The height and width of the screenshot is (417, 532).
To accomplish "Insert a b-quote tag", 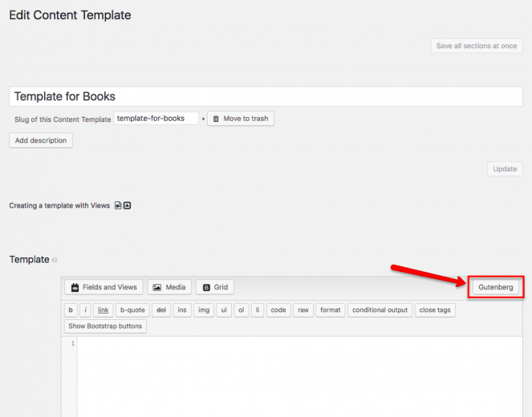I will (x=132, y=310).
